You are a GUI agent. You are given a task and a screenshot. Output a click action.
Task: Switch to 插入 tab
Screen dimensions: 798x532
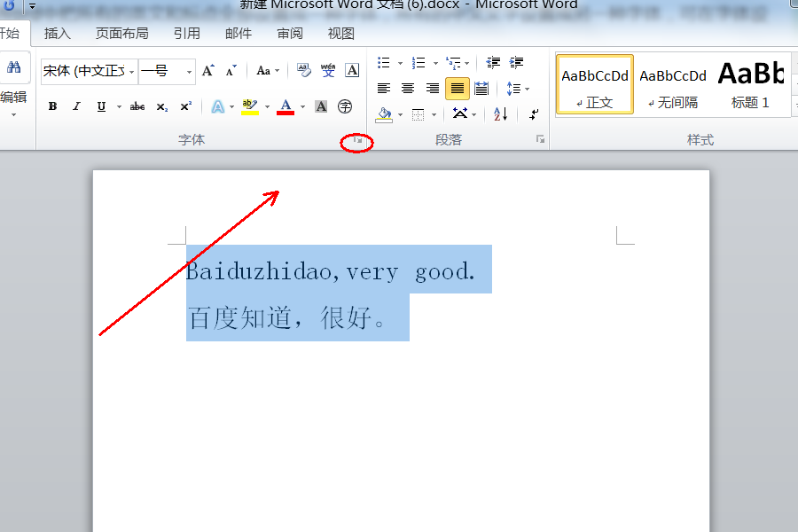pos(57,34)
